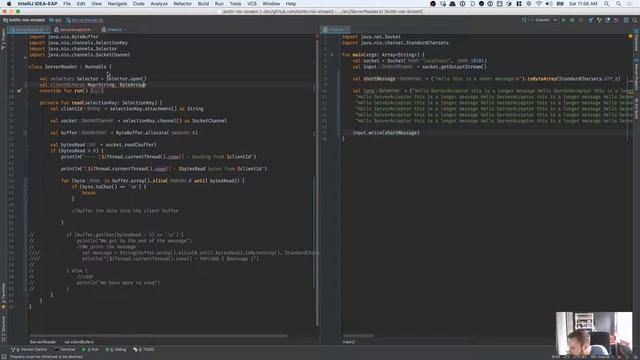
Task: Open the run configuration dropdown
Action: (x=544, y=20)
